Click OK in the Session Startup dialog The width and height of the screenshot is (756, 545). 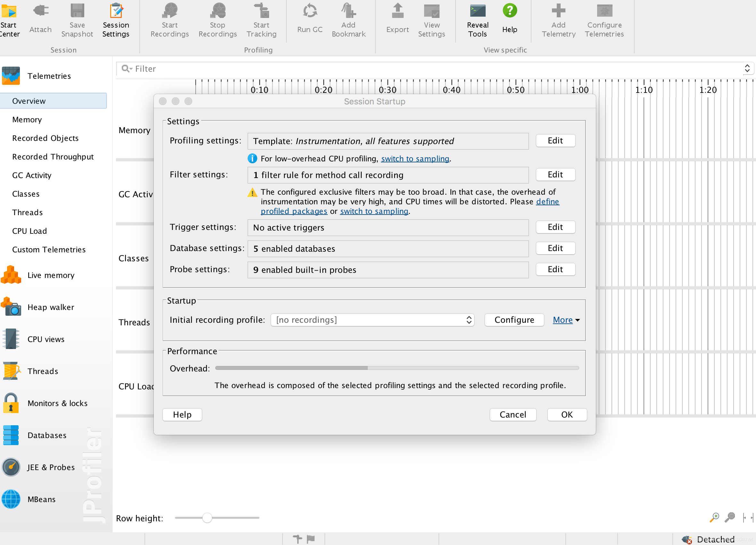(x=567, y=415)
